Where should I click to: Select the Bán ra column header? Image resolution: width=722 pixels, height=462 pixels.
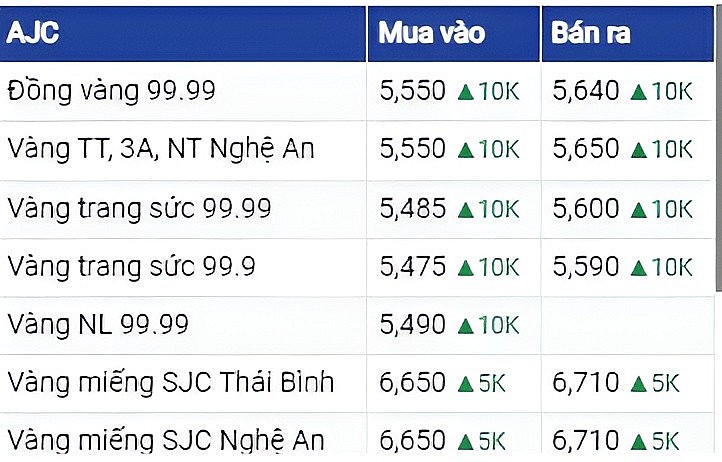click(x=591, y=32)
